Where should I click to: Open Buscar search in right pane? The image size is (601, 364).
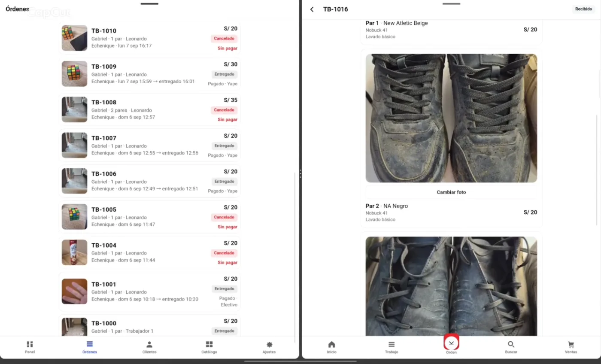[x=511, y=347]
